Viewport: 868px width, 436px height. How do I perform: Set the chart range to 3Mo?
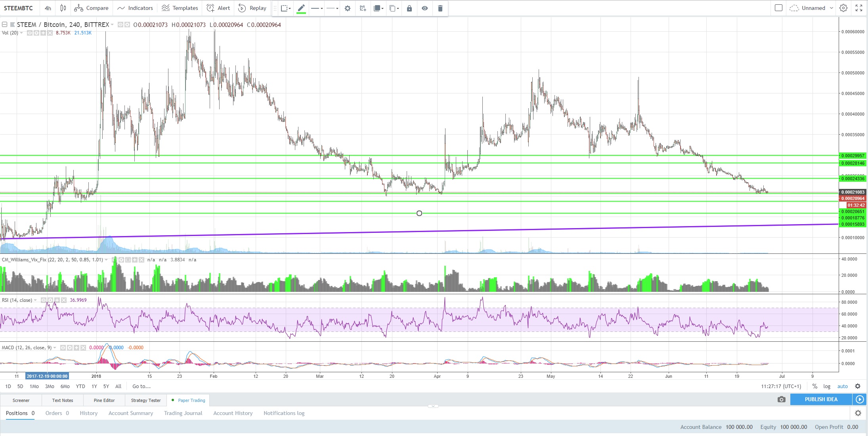pyautogui.click(x=50, y=386)
